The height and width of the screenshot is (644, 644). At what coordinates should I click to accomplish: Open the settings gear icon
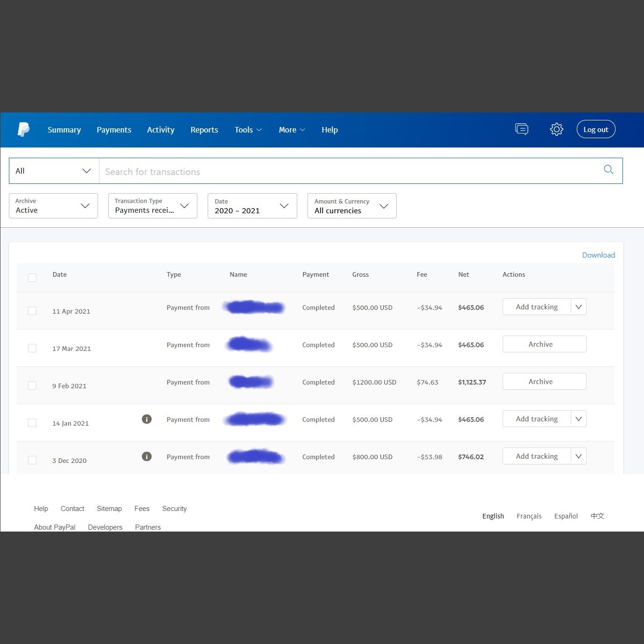(556, 129)
